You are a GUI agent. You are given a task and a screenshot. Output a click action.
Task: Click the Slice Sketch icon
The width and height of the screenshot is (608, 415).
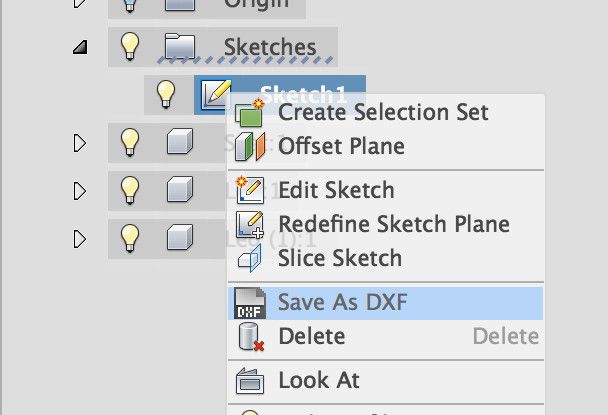(x=250, y=258)
